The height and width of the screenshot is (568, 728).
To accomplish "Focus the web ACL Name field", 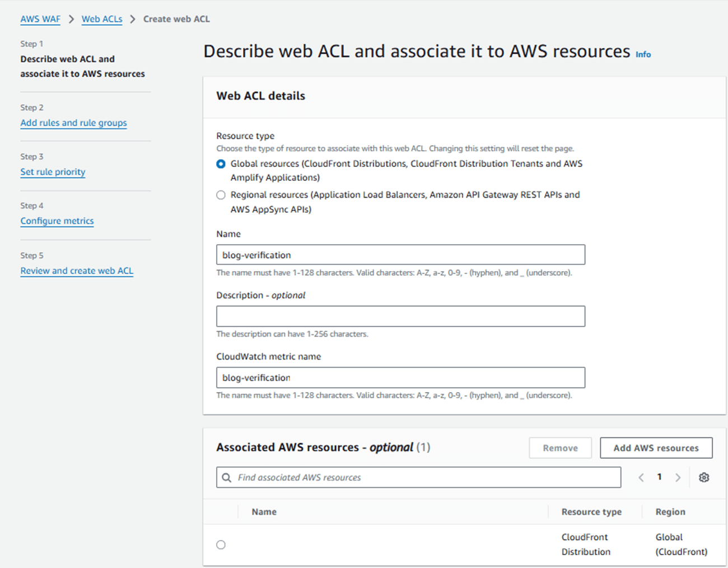I will point(400,255).
